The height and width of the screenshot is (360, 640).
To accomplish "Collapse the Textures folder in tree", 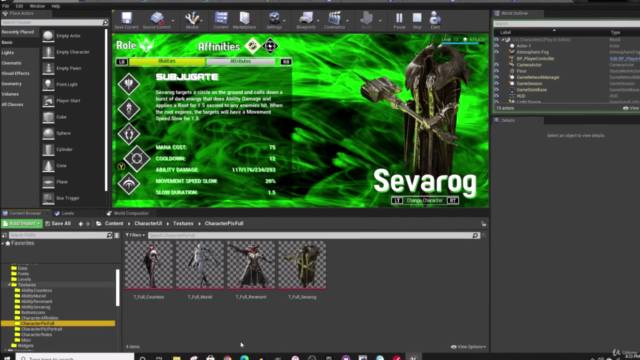I will point(9,285).
